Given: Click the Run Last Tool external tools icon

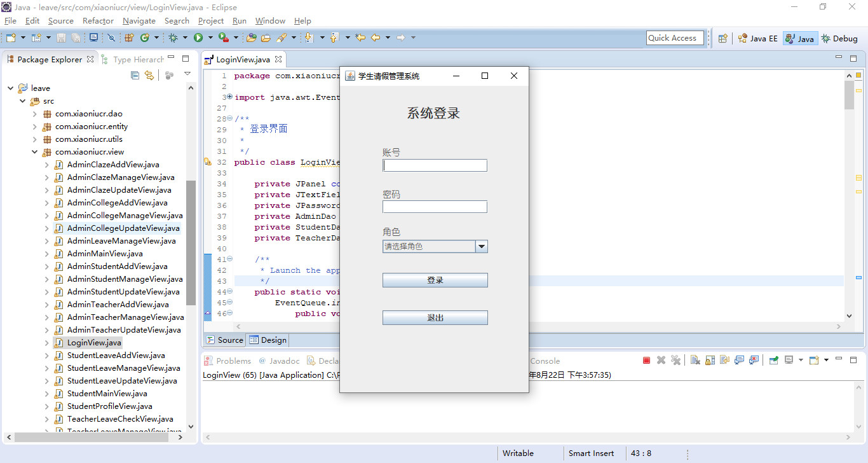Looking at the screenshot, I should pyautogui.click(x=224, y=38).
